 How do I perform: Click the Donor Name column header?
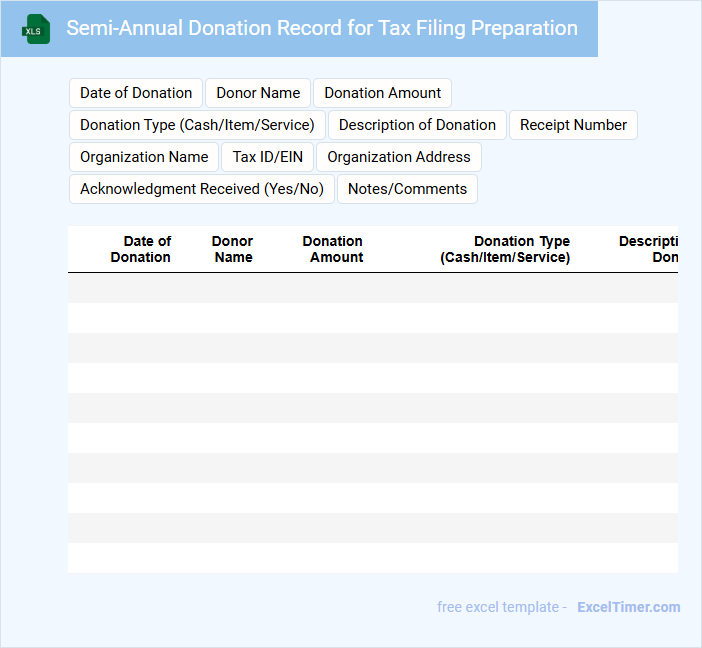click(x=232, y=249)
